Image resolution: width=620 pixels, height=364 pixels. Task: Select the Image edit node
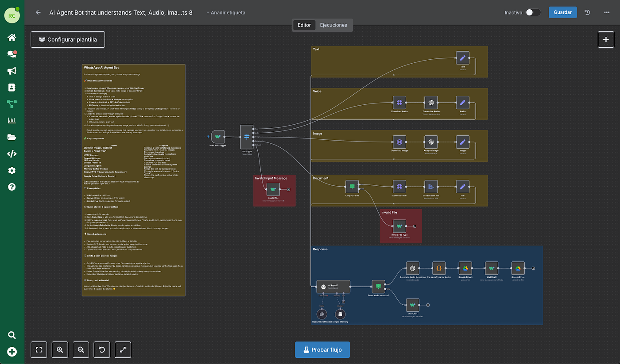[463, 142]
